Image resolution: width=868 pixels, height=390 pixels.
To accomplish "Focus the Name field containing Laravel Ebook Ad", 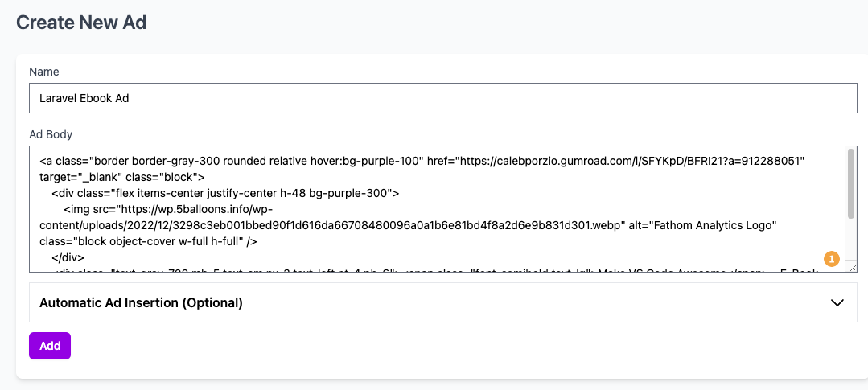I will (443, 98).
